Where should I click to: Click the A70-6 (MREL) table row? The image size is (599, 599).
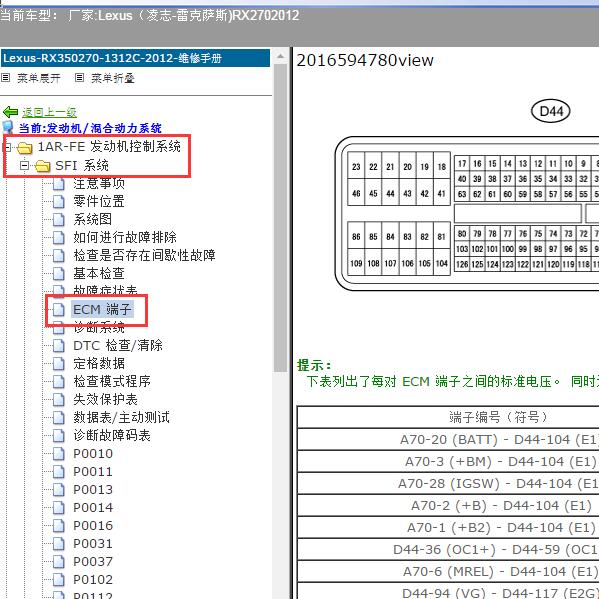448,571
